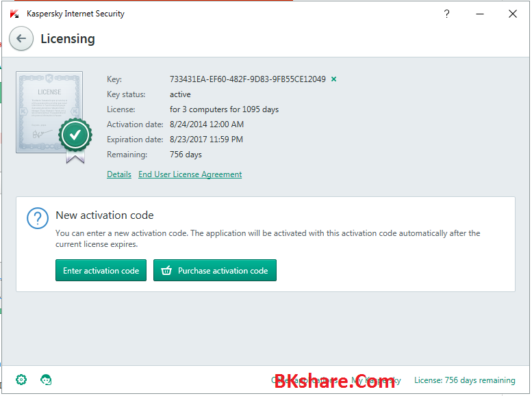Click the key status value 'active'
Screen dimensions: 532x396
click(x=180, y=94)
